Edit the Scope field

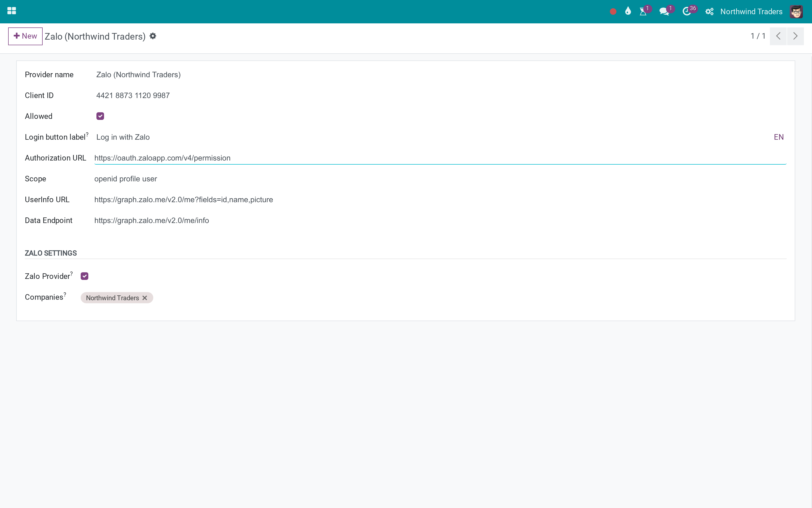tap(440, 179)
